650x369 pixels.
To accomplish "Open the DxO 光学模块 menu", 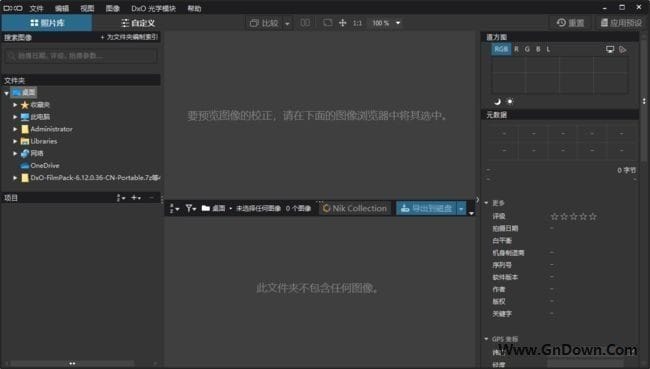I will (x=153, y=8).
